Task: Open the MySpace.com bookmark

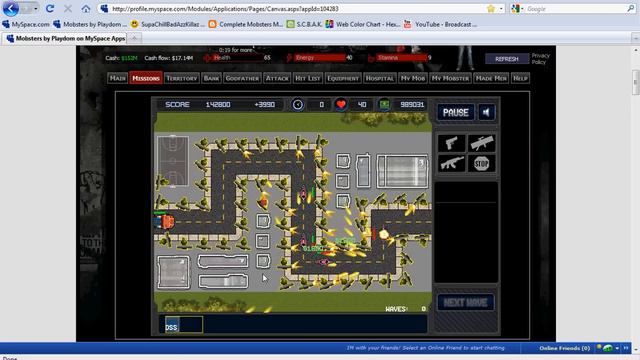Action: point(26,24)
